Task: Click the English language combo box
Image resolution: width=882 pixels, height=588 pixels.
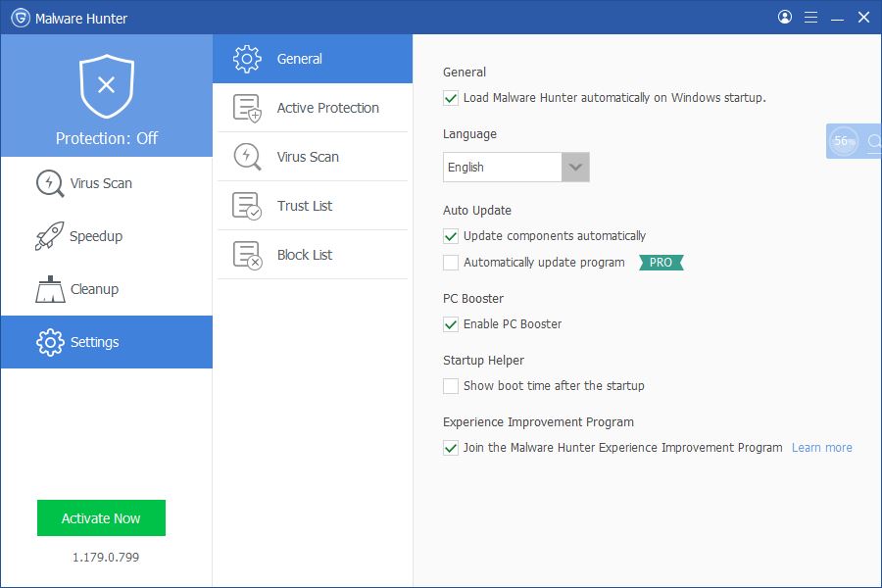Action: coord(515,168)
